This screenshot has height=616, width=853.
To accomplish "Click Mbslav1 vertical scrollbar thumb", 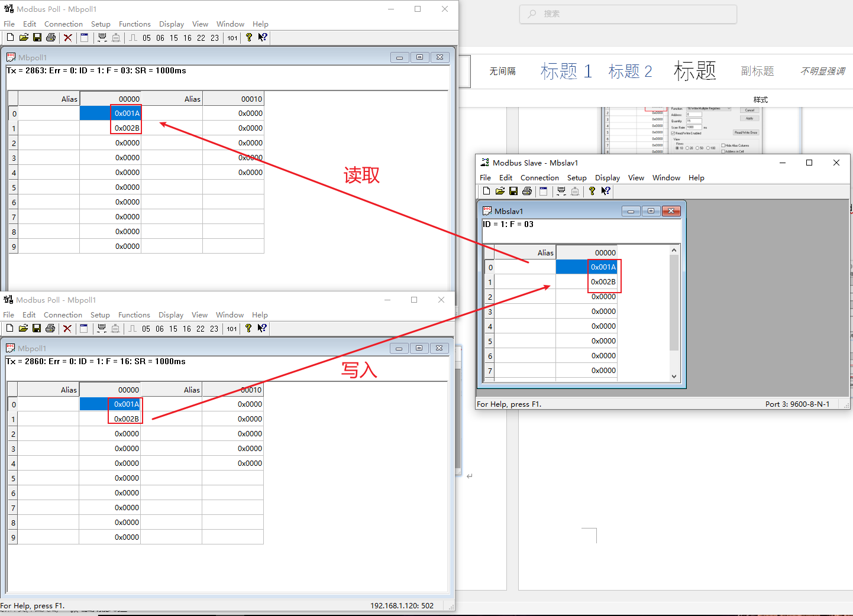I will [674, 303].
